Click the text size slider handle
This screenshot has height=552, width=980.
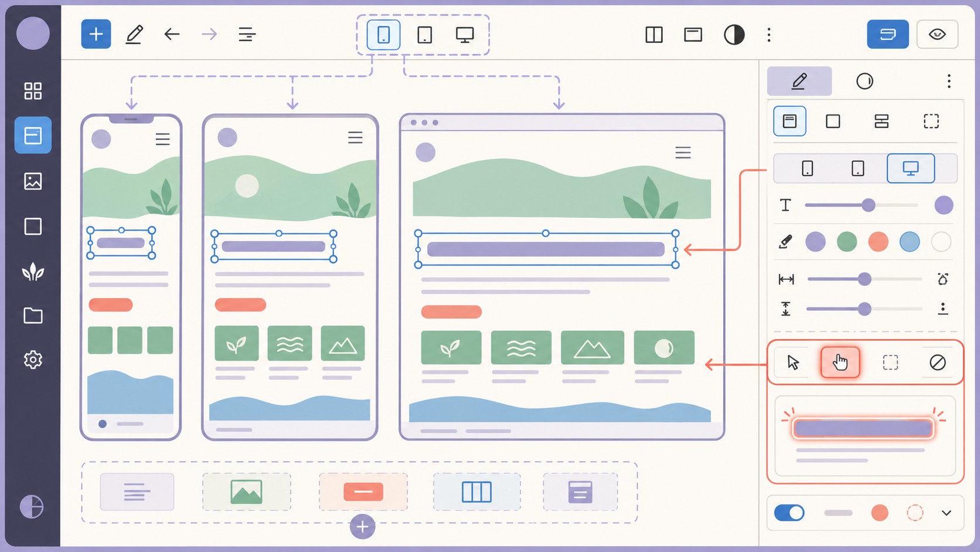tap(869, 205)
